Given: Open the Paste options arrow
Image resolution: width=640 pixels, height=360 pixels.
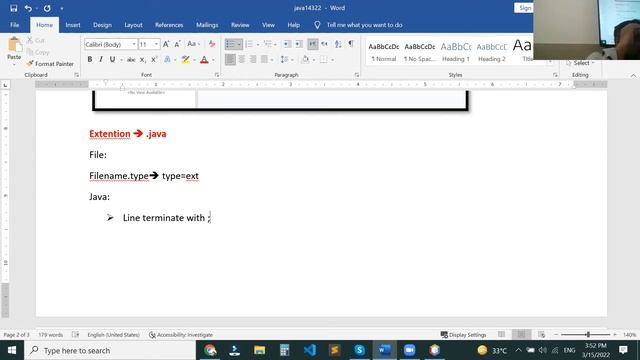Looking at the screenshot, I should (x=14, y=64).
